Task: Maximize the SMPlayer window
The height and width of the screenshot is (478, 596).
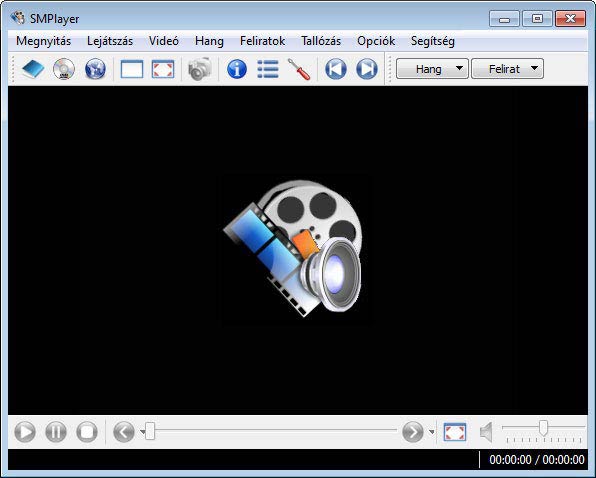Action: click(x=537, y=19)
